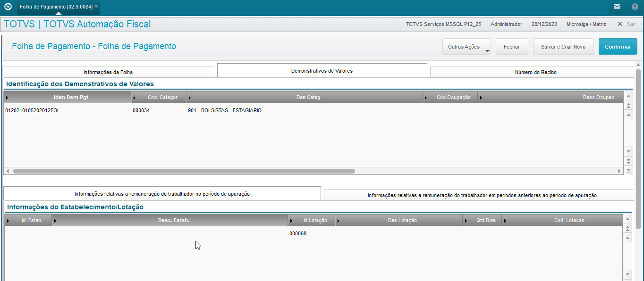Click the date 28/12/2020
Viewport: 644px width, 281px height.
tap(544, 24)
